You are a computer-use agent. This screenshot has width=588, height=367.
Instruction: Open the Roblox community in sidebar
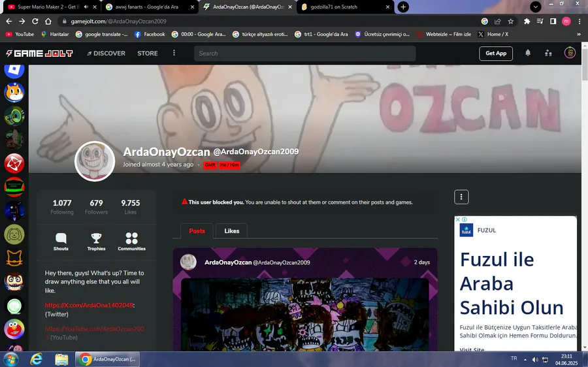point(14,71)
